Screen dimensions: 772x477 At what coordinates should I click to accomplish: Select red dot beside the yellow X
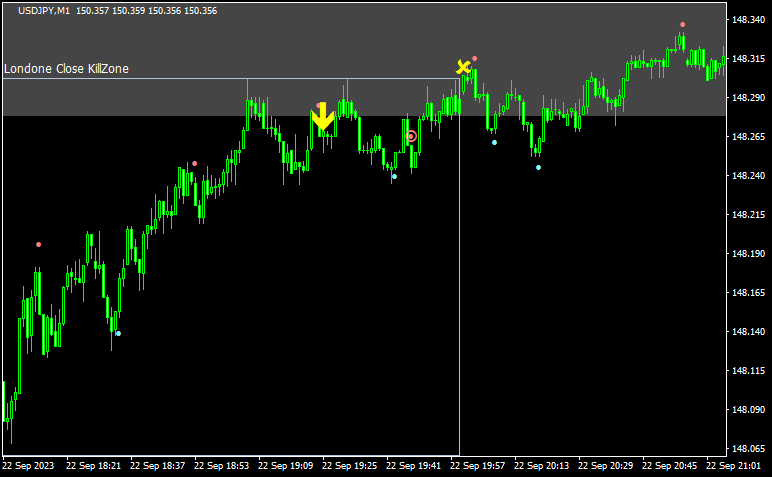tap(475, 59)
